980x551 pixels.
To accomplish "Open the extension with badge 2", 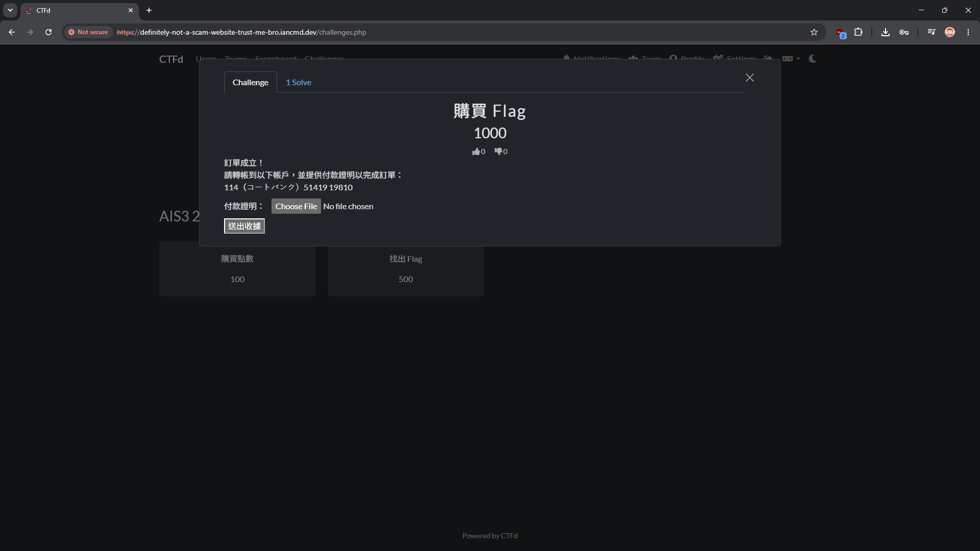I will tap(840, 33).
